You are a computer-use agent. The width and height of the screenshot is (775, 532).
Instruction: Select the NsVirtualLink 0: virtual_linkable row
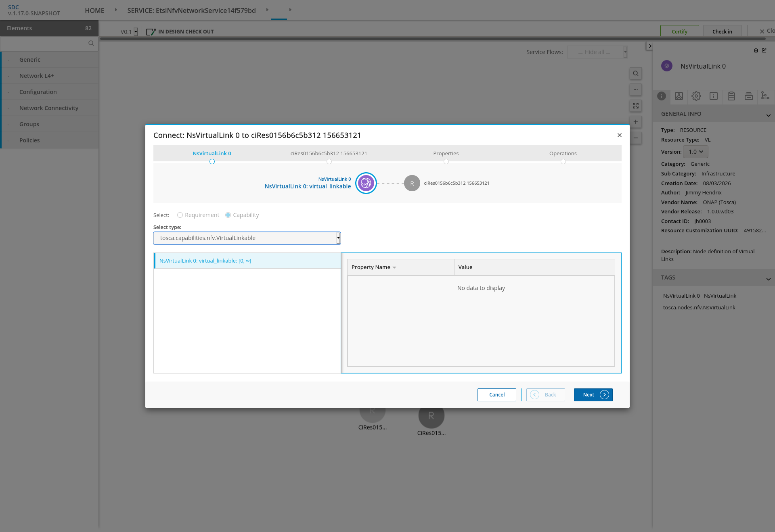click(247, 261)
